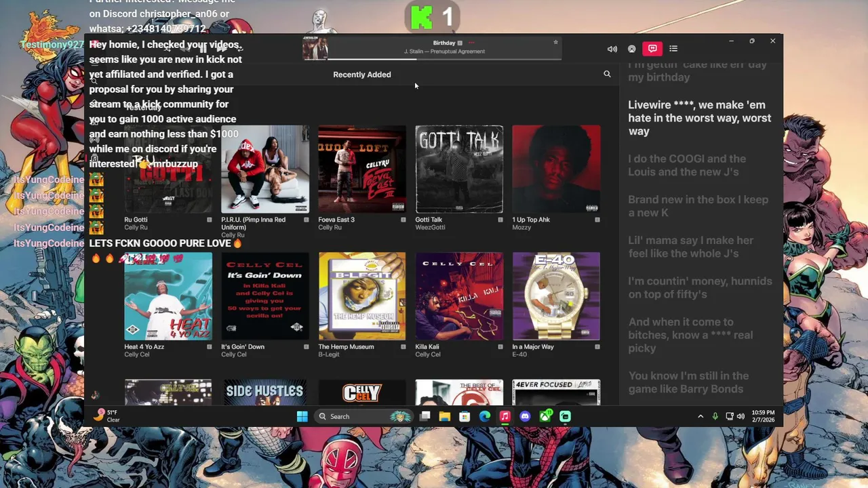This screenshot has height=488, width=868.
Task: Click the 1 Up Top Ahk title
Action: (x=531, y=220)
